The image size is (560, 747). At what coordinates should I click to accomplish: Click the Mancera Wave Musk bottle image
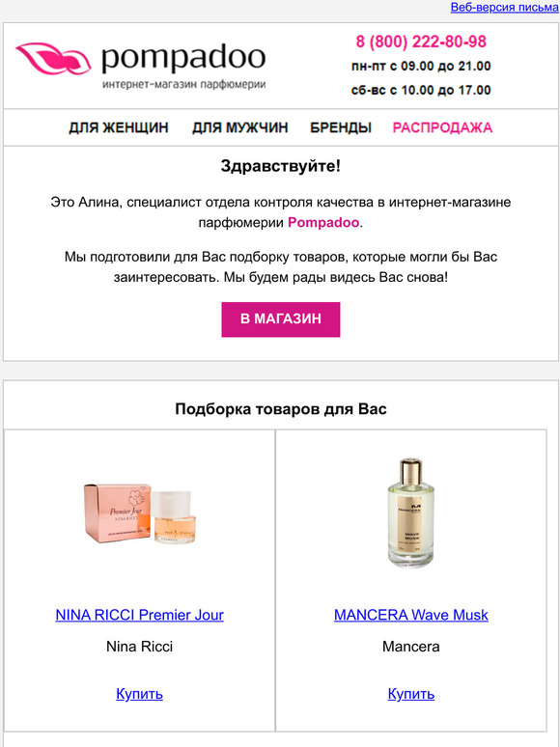[x=410, y=513]
